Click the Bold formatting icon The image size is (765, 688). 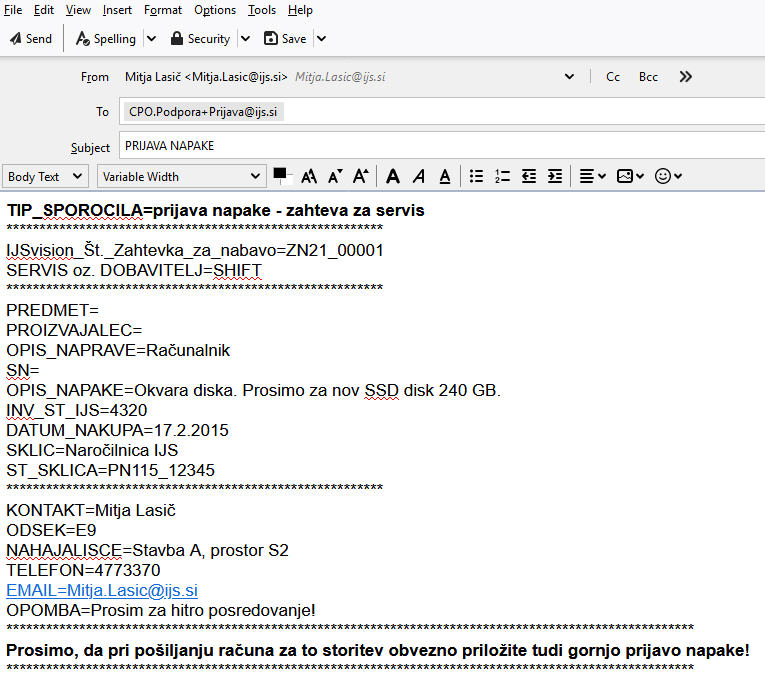(x=393, y=176)
